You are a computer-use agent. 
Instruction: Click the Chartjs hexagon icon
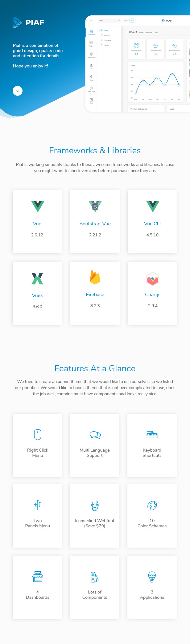[153, 279]
